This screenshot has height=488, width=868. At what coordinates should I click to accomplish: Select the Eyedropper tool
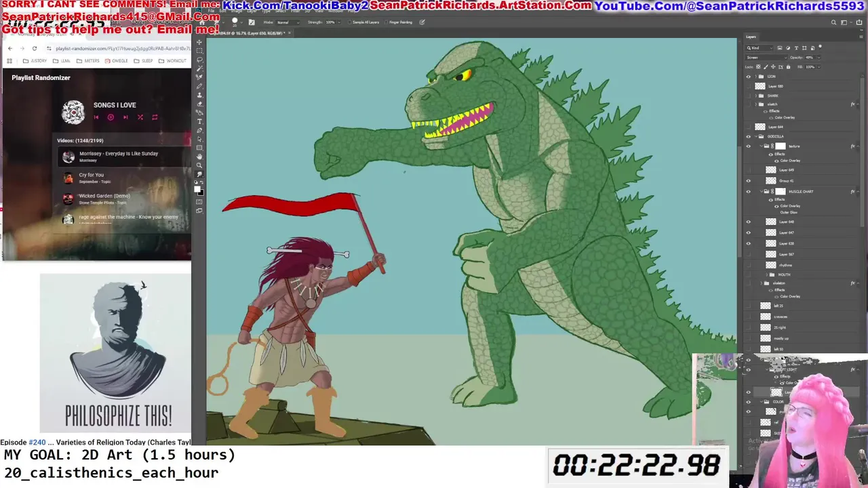coord(199,77)
